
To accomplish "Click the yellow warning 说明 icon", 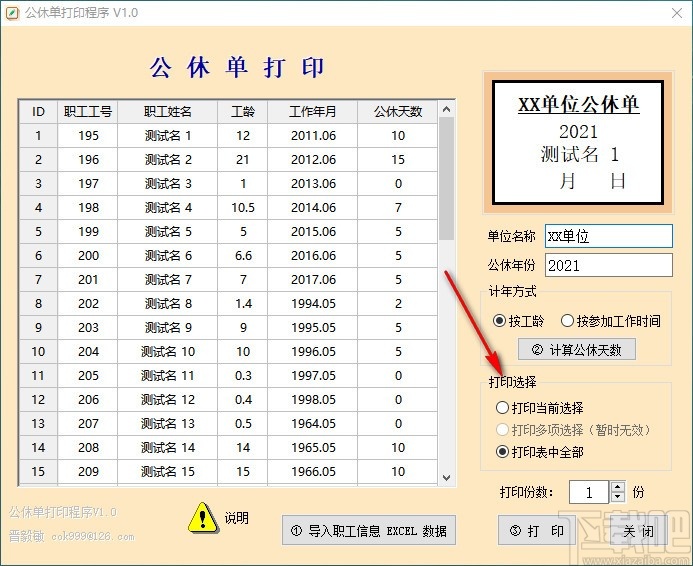I will pyautogui.click(x=203, y=517).
